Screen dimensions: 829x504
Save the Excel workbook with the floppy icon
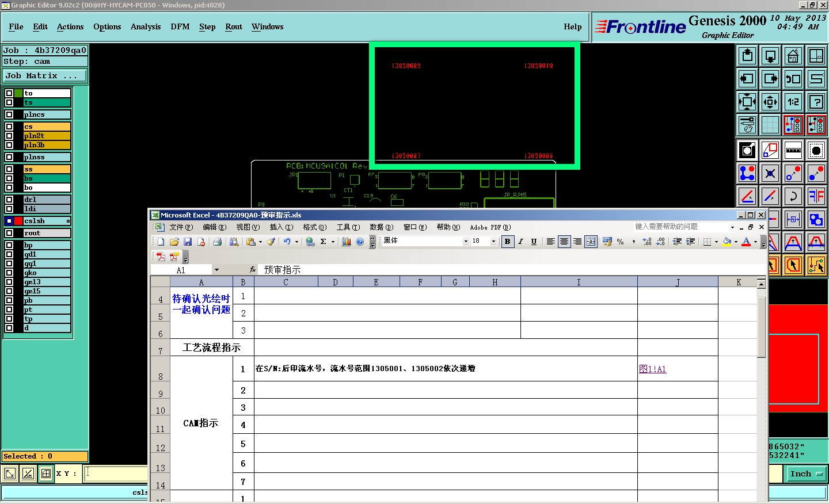click(188, 242)
